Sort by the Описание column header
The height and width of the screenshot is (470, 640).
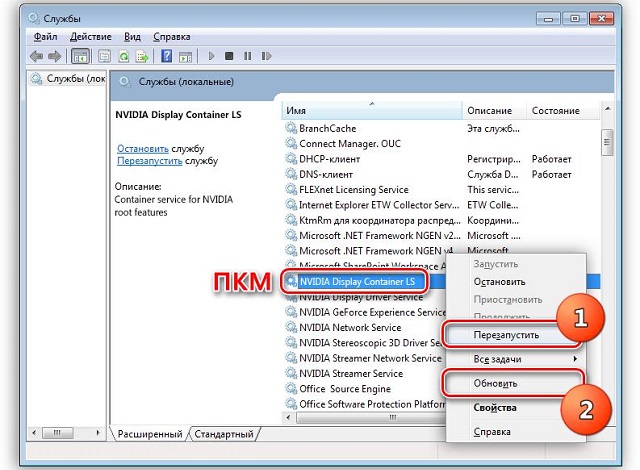(494, 110)
